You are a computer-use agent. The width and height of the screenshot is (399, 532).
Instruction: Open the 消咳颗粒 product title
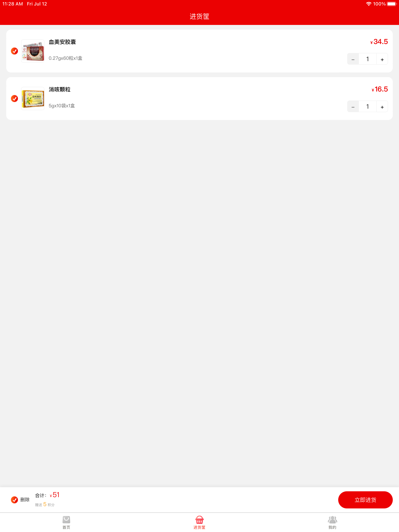point(60,89)
